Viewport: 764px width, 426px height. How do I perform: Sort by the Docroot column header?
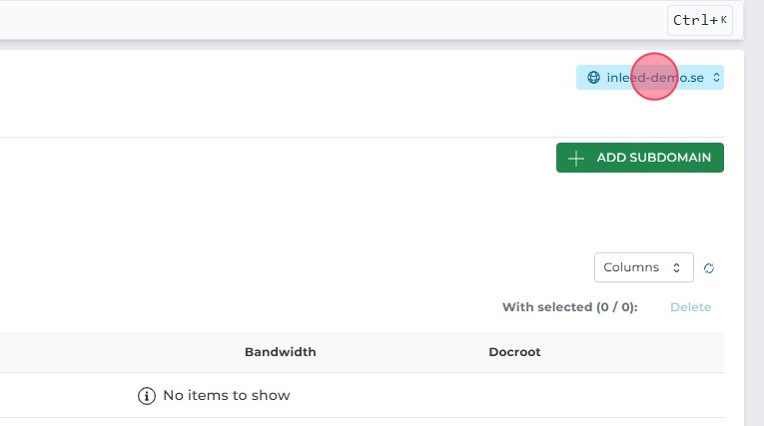pyautogui.click(x=514, y=352)
